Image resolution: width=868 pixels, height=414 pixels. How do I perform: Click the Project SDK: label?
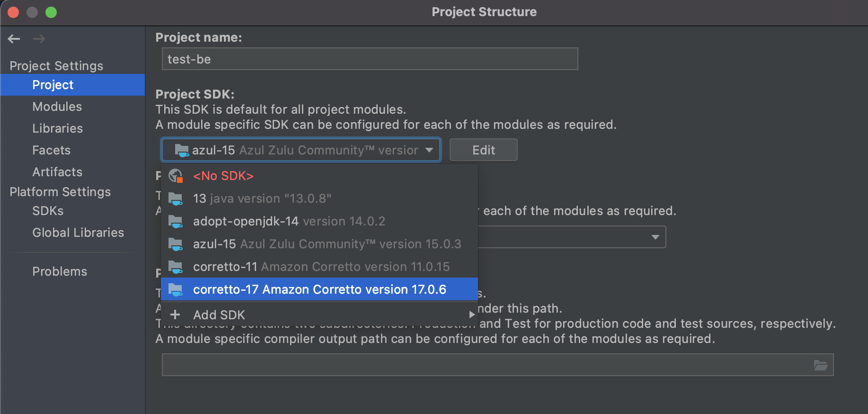click(x=195, y=94)
